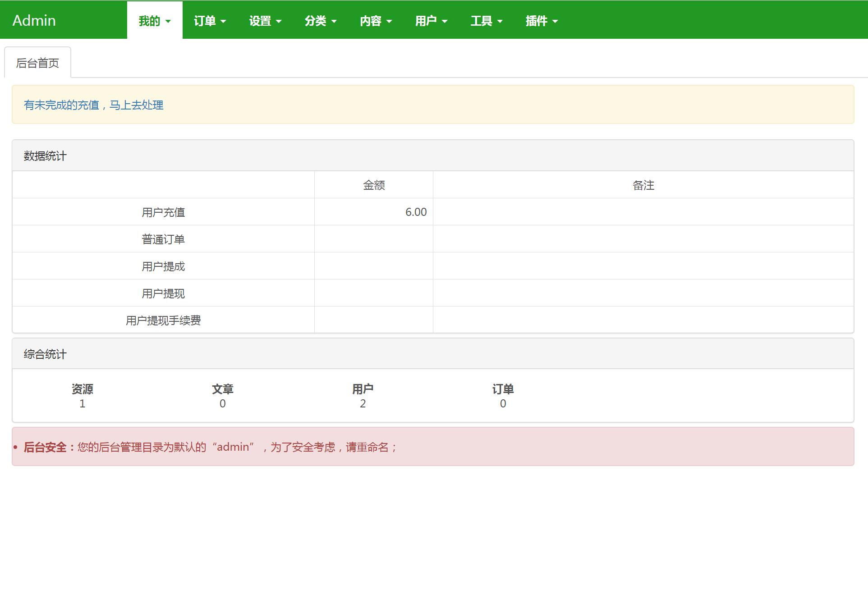Click the 用户 statistic label in 综合统计
Image resolution: width=868 pixels, height=608 pixels.
(x=363, y=389)
